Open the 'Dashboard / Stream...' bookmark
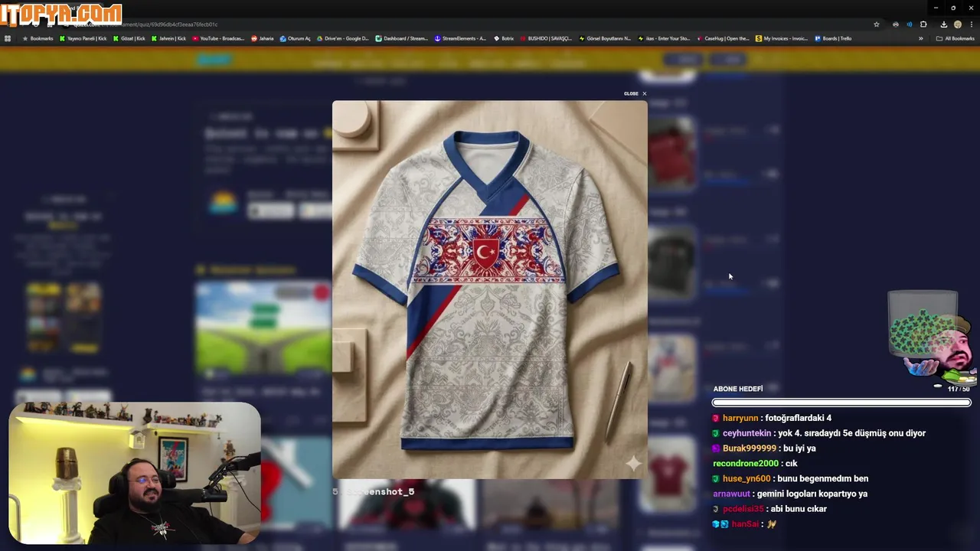Screen dimensions: 980x551 click(402, 38)
